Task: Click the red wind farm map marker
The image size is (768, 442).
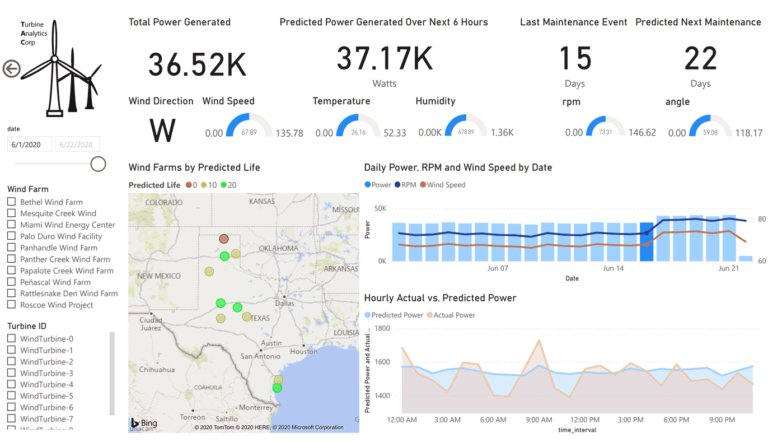Action: 224,239
